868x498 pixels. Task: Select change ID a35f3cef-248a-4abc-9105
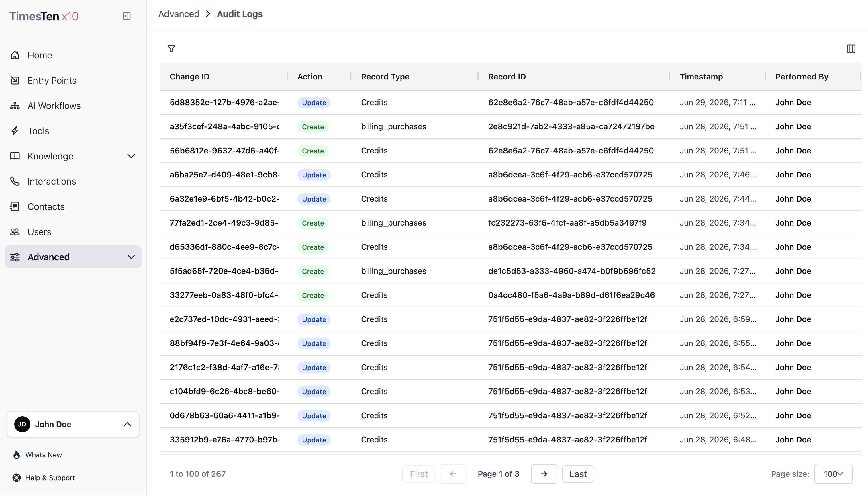224,126
